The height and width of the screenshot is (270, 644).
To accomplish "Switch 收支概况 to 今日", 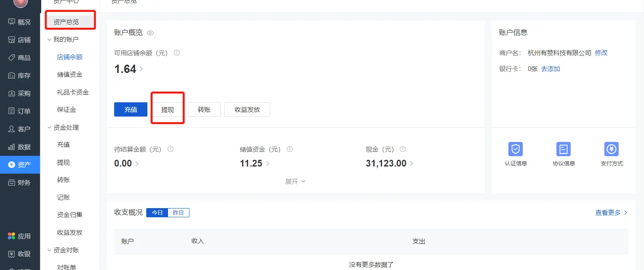I will (157, 213).
